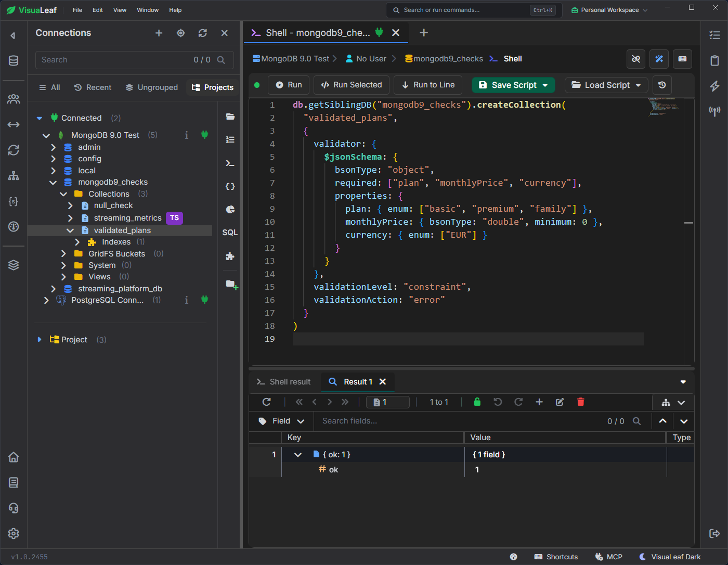Toggle the green unlock icon in results
This screenshot has width=728, height=565.
(477, 402)
